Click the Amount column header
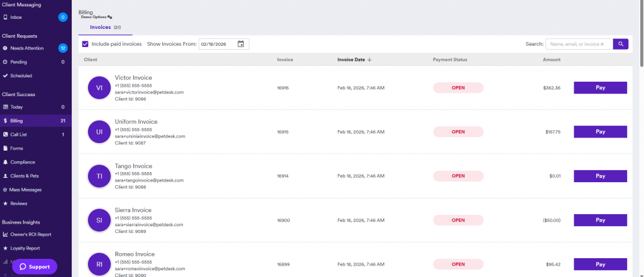This screenshot has height=277, width=644. [552, 60]
